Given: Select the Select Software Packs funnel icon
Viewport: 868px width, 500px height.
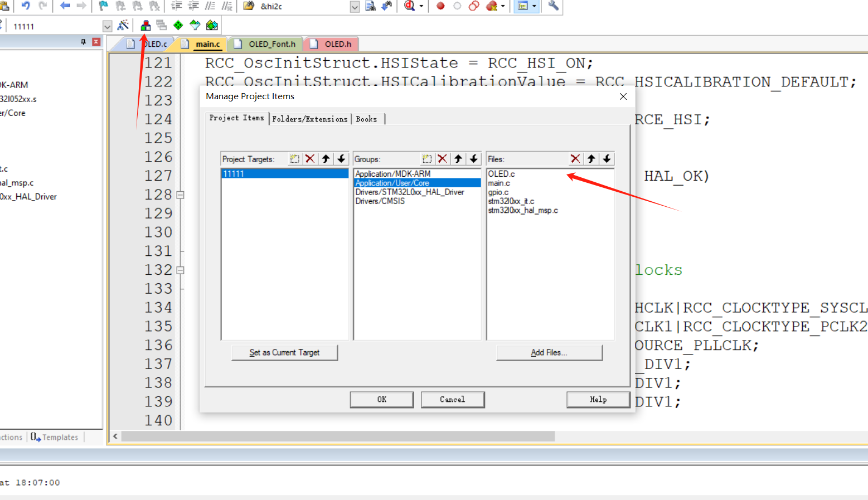Looking at the screenshot, I should pyautogui.click(x=195, y=25).
